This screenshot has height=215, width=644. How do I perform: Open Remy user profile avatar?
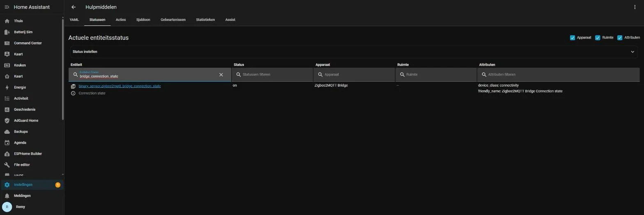(7, 207)
